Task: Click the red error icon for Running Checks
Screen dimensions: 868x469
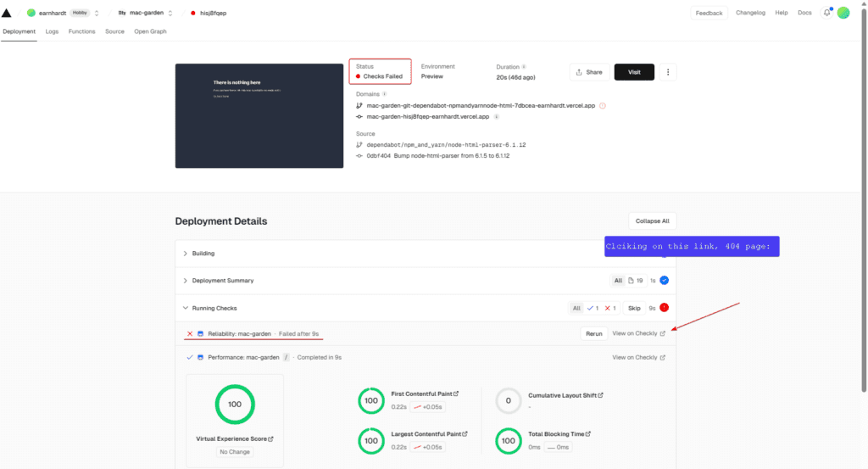Action: pos(665,307)
